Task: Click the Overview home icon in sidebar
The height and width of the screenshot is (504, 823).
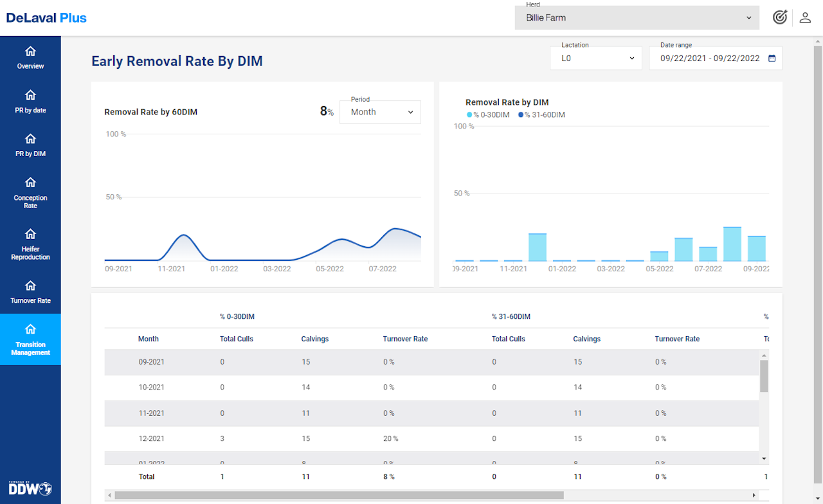Action: point(30,52)
